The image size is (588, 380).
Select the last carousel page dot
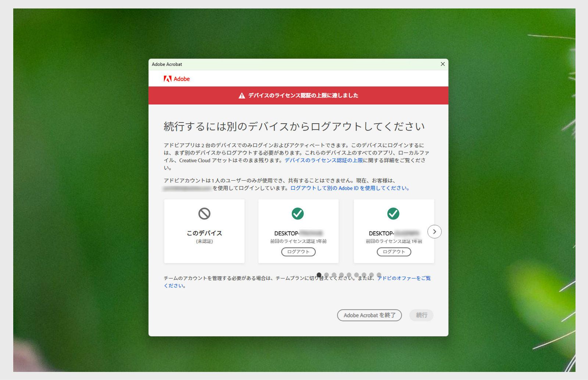379,275
